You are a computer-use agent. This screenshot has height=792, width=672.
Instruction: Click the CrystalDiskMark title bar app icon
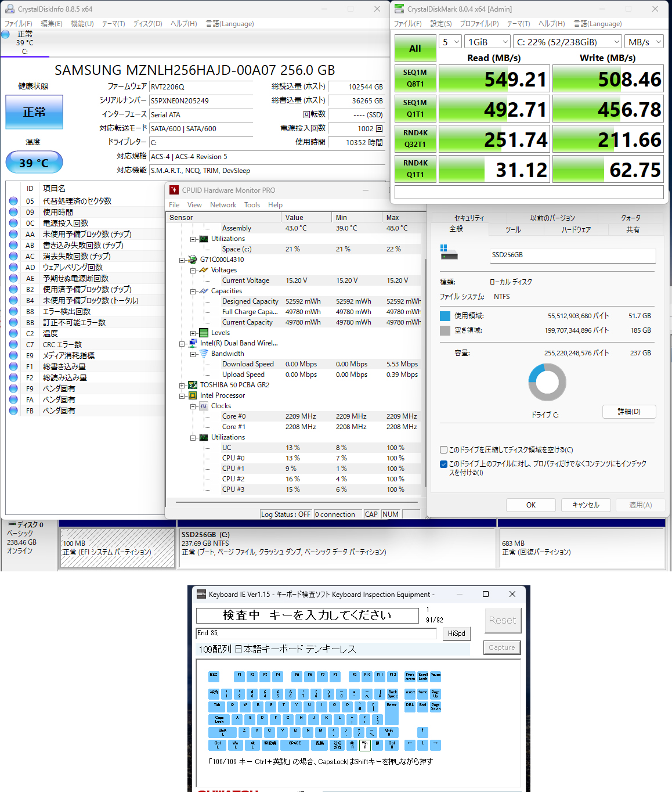tap(399, 9)
